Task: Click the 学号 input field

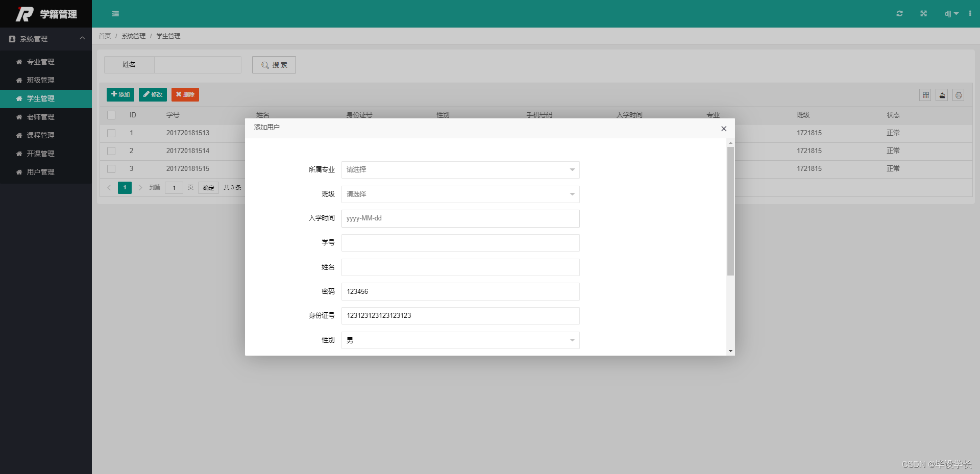Action: coord(460,243)
